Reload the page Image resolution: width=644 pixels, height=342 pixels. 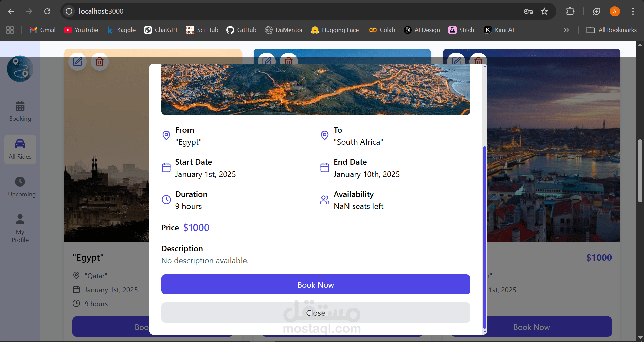[x=47, y=11]
